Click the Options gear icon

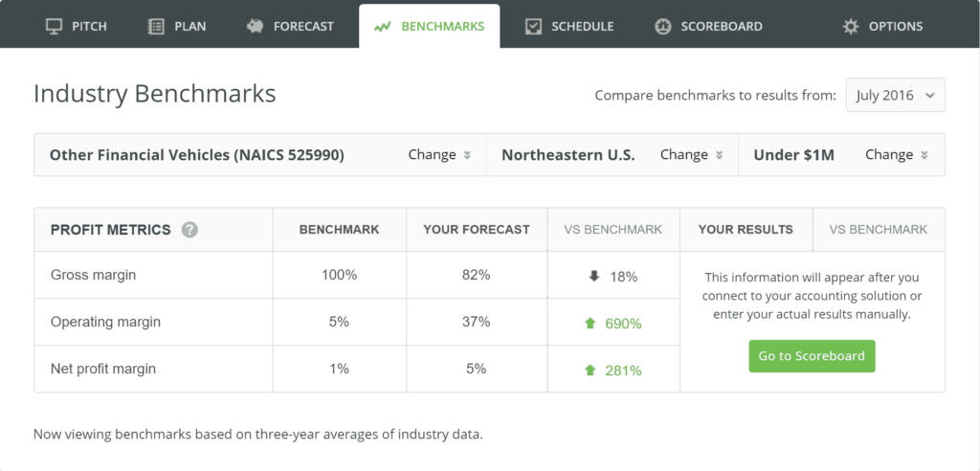[851, 26]
